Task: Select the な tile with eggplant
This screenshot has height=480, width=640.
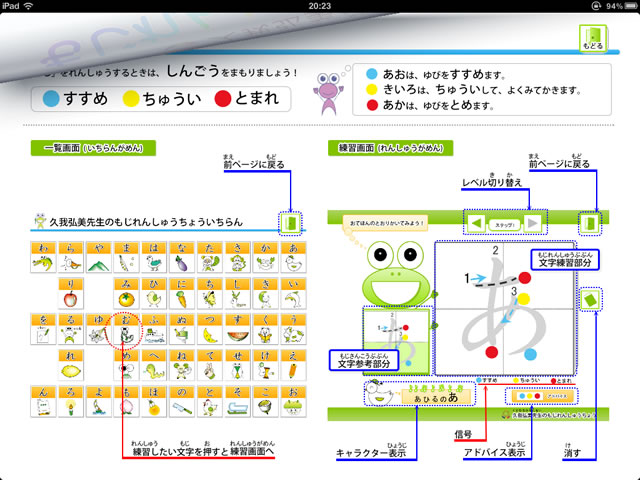Action: (x=182, y=257)
